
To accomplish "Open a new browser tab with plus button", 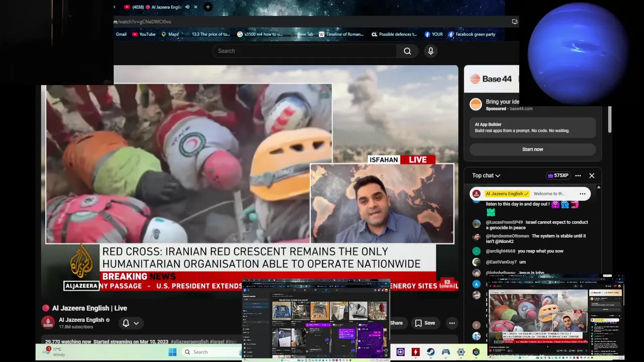I will 208,7.
